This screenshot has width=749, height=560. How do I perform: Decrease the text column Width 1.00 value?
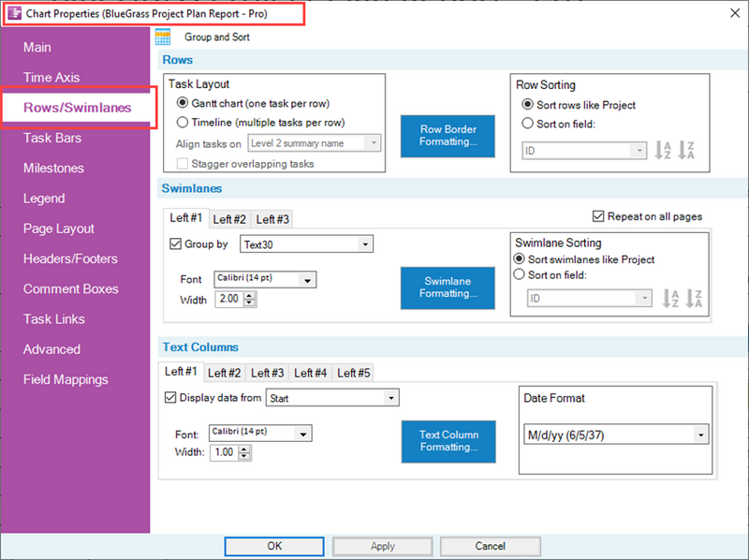244,456
